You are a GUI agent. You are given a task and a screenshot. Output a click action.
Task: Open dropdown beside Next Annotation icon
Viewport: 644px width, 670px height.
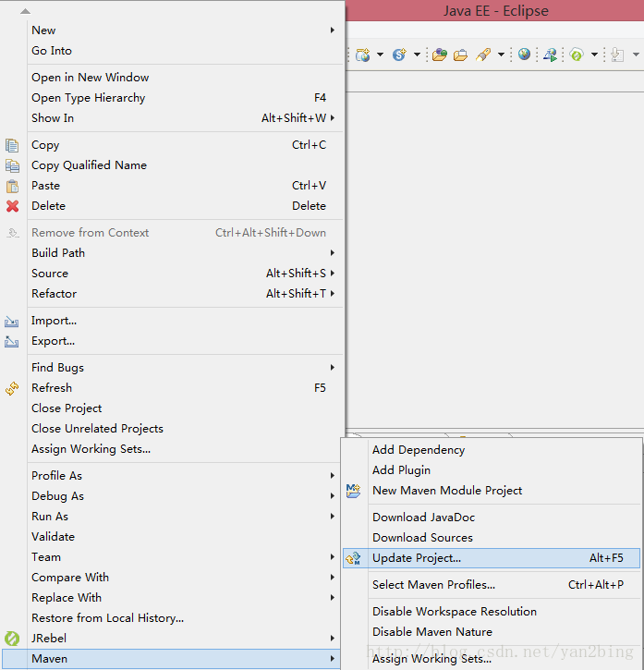636,55
